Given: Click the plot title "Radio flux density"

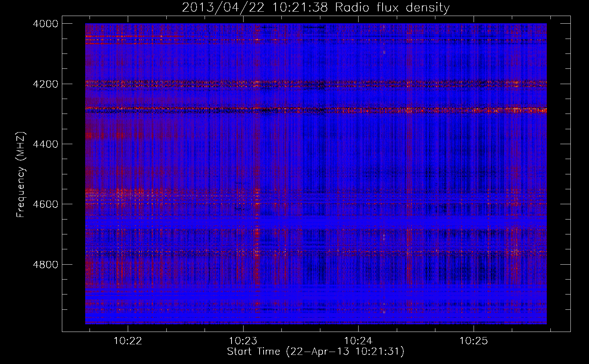Looking at the screenshot, I should click(x=392, y=7).
